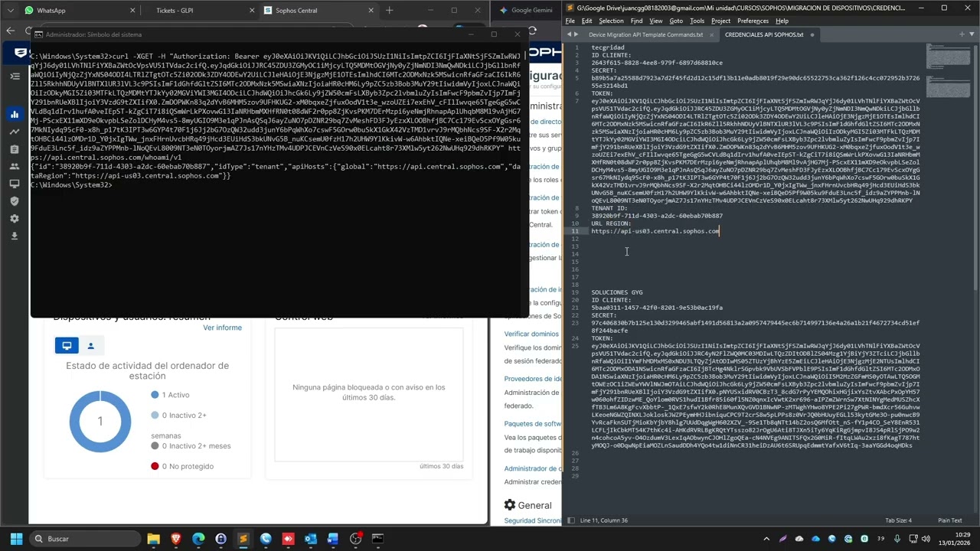
Task: Open the Verificar dominios link
Action: 531,334
